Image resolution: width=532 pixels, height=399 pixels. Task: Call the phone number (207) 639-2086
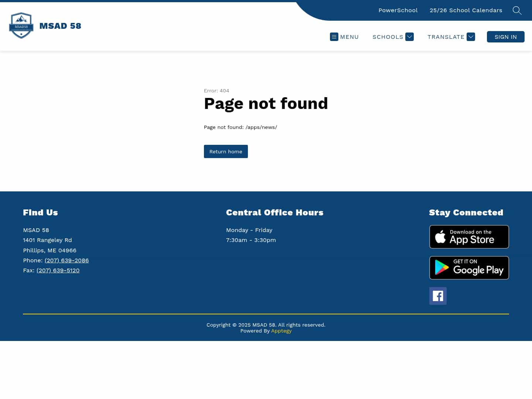(x=66, y=260)
